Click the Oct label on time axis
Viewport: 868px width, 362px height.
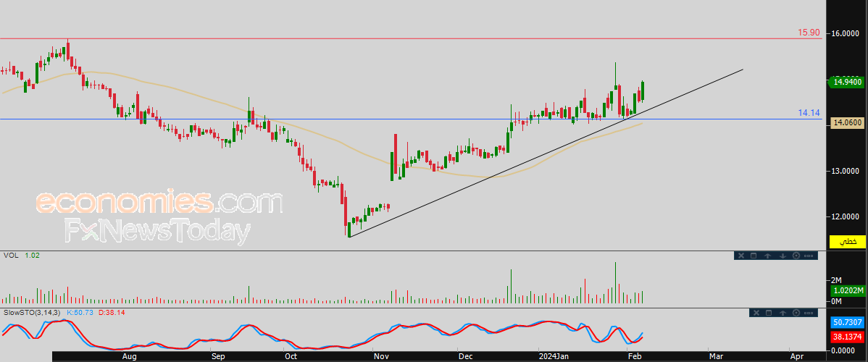click(290, 356)
